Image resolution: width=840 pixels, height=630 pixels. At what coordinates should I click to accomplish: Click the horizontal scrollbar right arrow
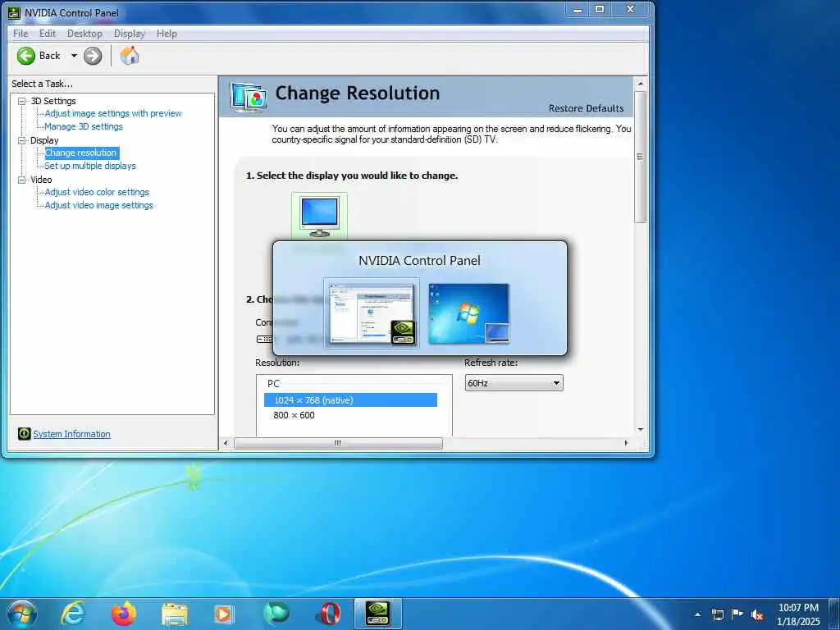point(626,443)
